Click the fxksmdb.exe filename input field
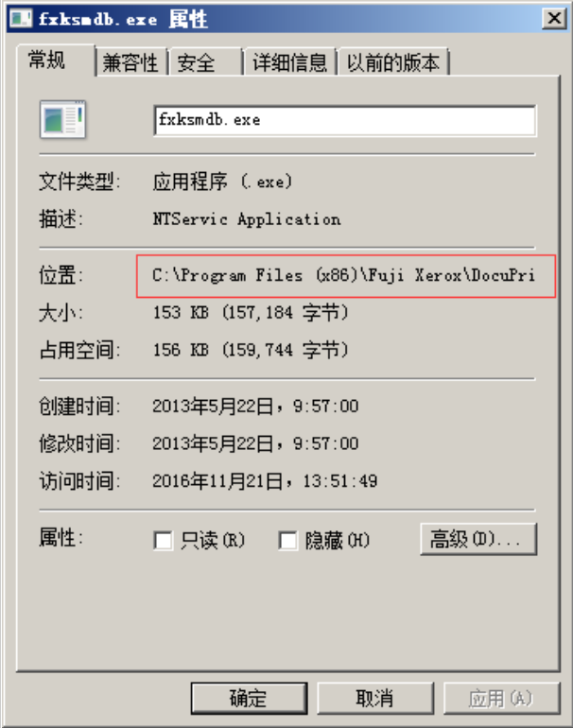Viewport: 573px width, 728px height. [345, 121]
